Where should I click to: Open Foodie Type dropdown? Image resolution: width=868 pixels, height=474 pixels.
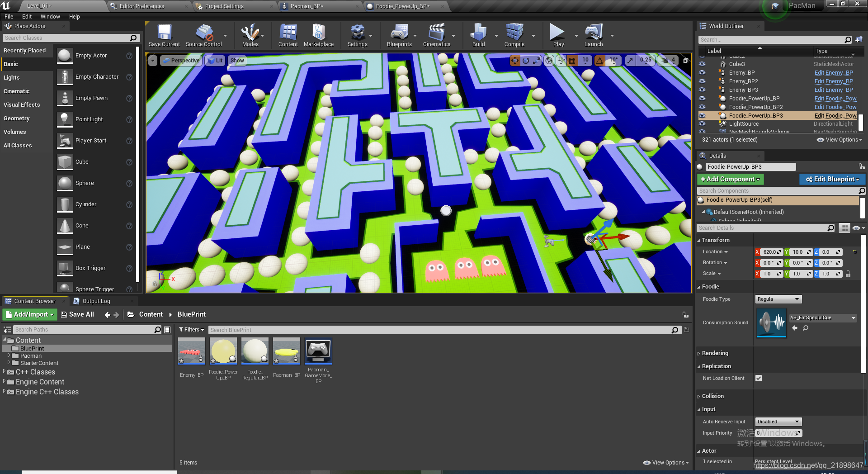(x=778, y=299)
